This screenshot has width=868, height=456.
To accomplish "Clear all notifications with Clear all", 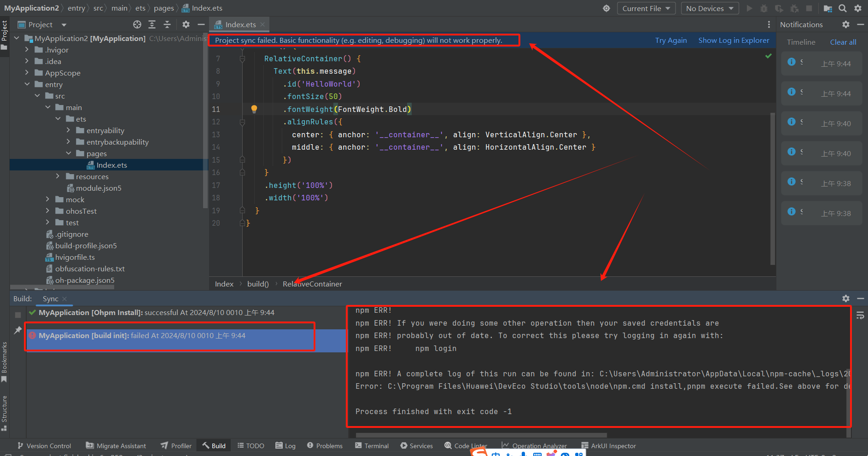I will pos(843,42).
